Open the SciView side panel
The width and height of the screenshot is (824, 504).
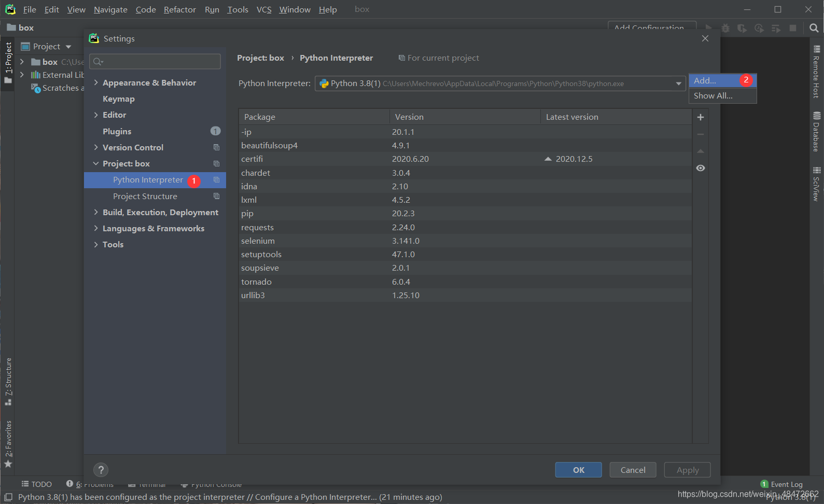coord(816,184)
